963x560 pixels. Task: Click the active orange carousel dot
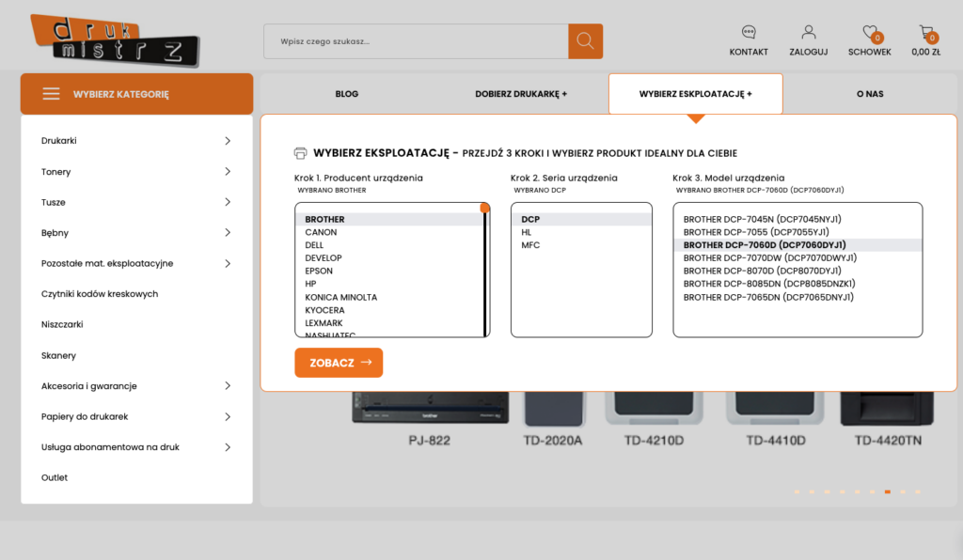[888, 492]
